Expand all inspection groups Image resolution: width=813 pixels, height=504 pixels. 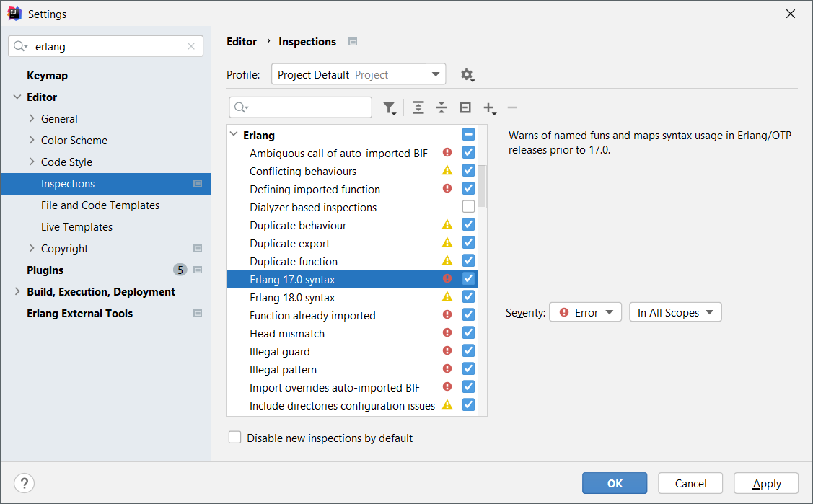click(418, 107)
